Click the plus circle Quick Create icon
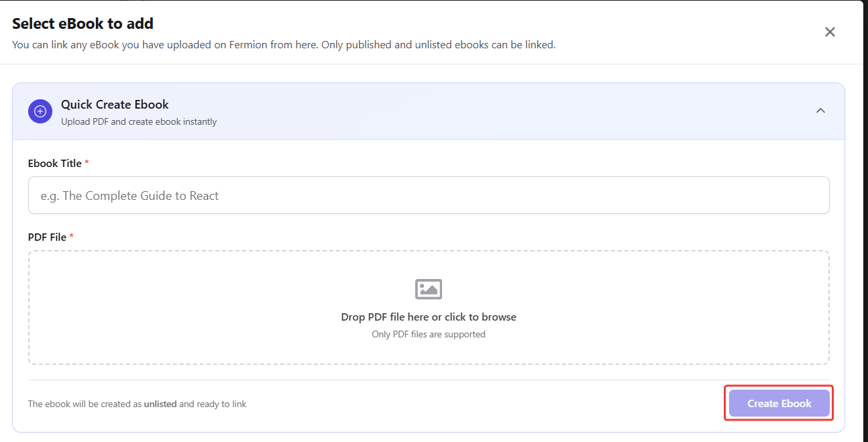868x442 pixels. 40,111
